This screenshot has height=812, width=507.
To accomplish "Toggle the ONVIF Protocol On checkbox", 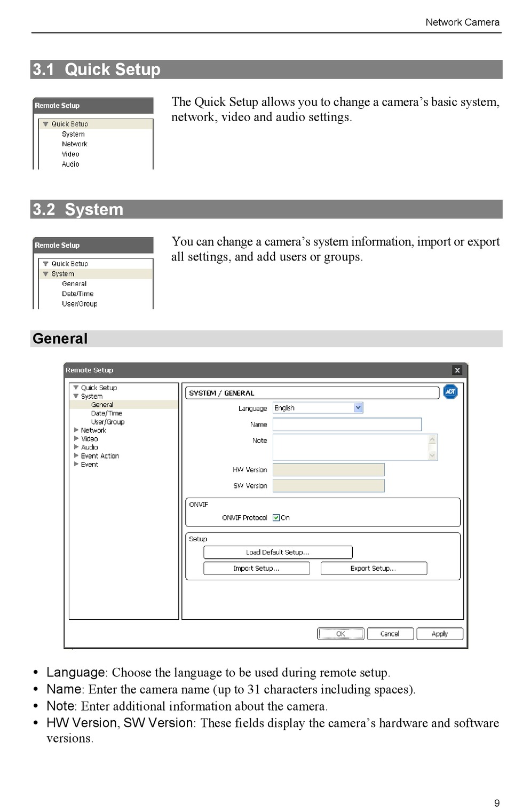I will coord(276,517).
